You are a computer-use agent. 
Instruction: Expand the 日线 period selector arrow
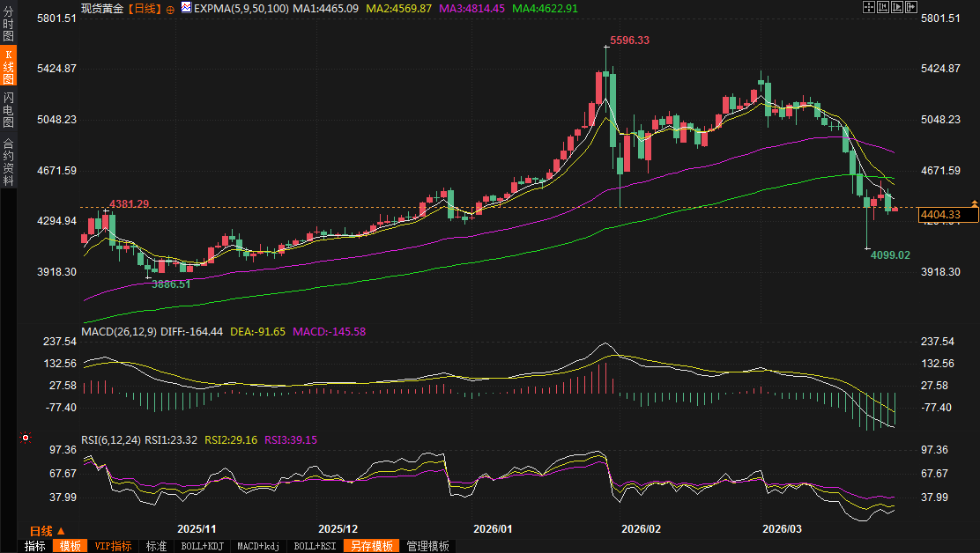pos(61,531)
